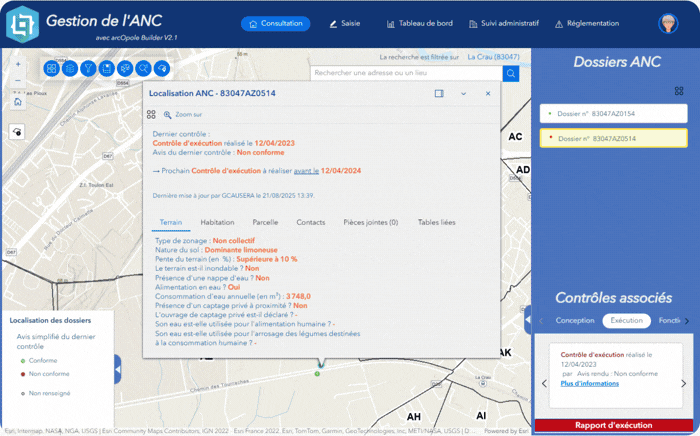Image resolution: width=700 pixels, height=436 pixels.
Task: Click the map home extent button
Action: (18, 101)
